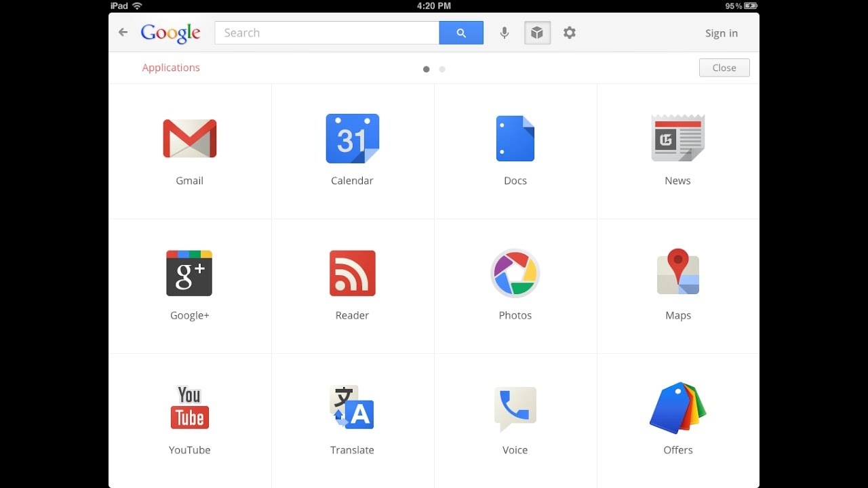Click the Docs label text
Viewport: 868px width, 488px height.
[x=515, y=181]
